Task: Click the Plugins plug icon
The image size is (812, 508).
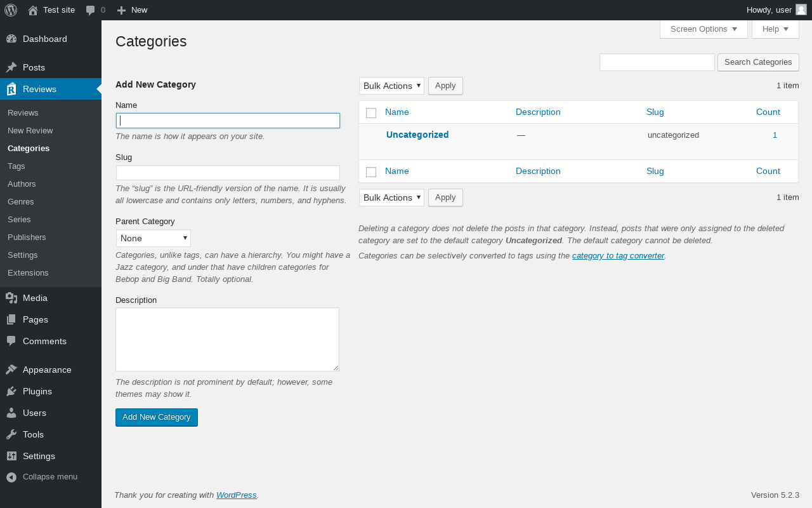Action: pyautogui.click(x=11, y=391)
